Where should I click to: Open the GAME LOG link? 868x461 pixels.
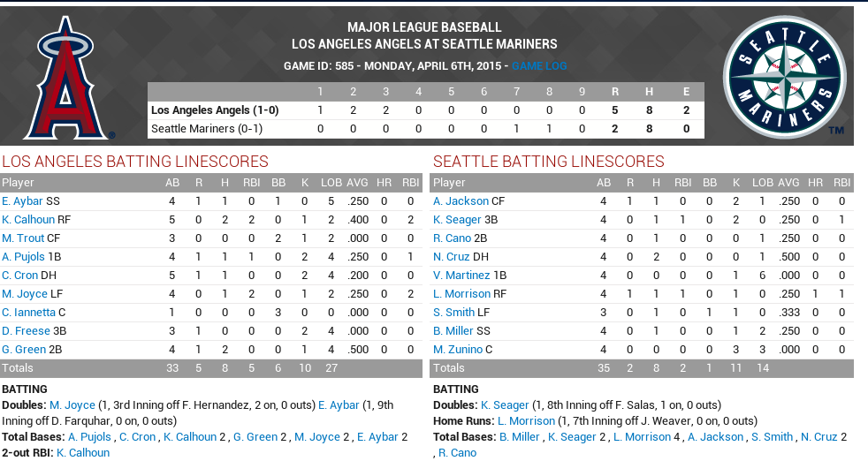pyautogui.click(x=539, y=66)
